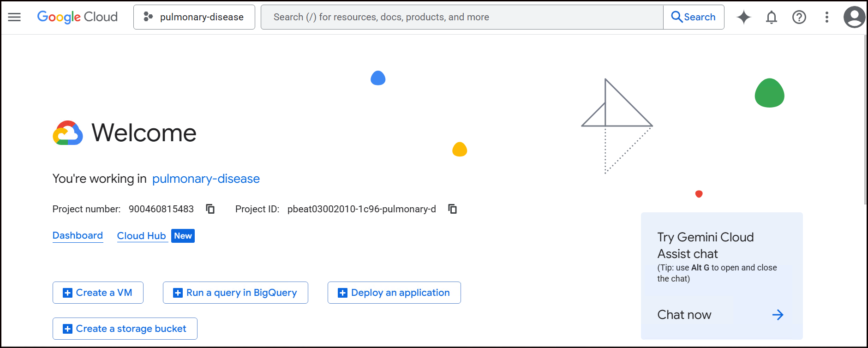The image size is (868, 348).
Task: Click the project number 900460815483
Action: [161, 209]
